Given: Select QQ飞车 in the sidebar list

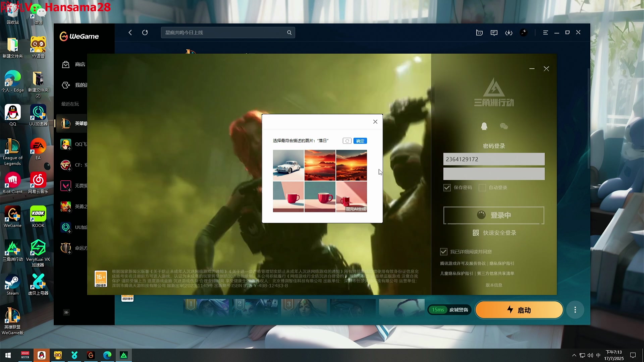Looking at the screenshot, I should [x=73, y=144].
